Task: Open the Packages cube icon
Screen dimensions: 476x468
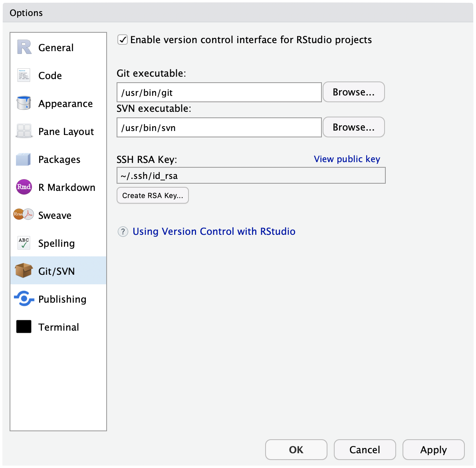Action: 24,159
